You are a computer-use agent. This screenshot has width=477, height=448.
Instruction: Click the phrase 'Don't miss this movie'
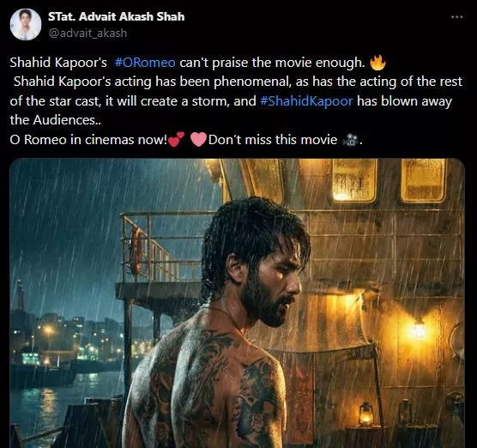click(x=273, y=140)
